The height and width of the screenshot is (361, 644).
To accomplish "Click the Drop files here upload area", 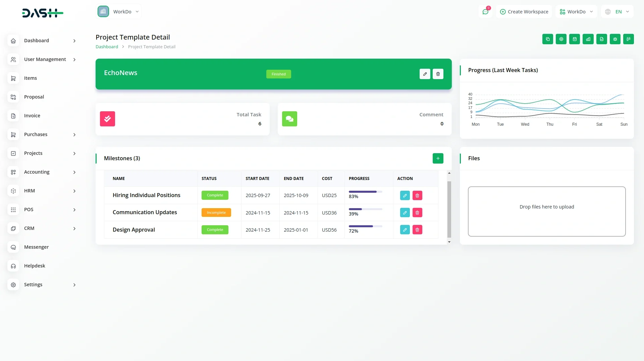I will 546,211.
